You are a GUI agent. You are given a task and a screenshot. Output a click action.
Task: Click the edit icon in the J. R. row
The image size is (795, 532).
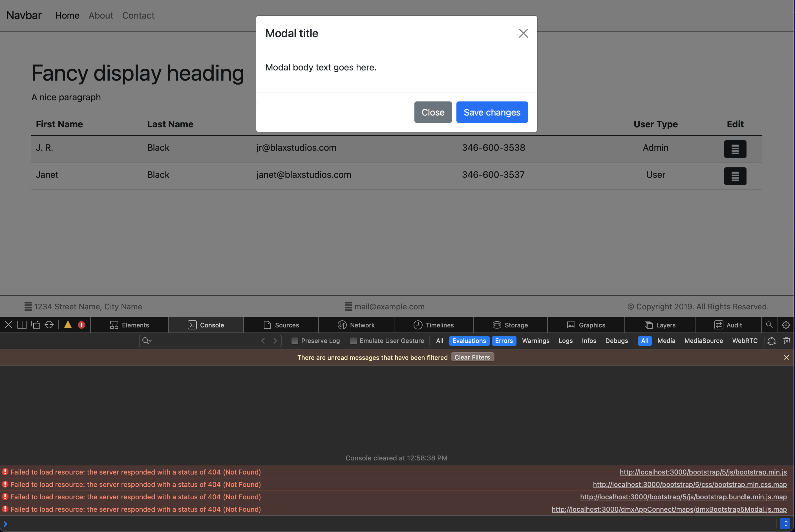pyautogui.click(x=735, y=149)
